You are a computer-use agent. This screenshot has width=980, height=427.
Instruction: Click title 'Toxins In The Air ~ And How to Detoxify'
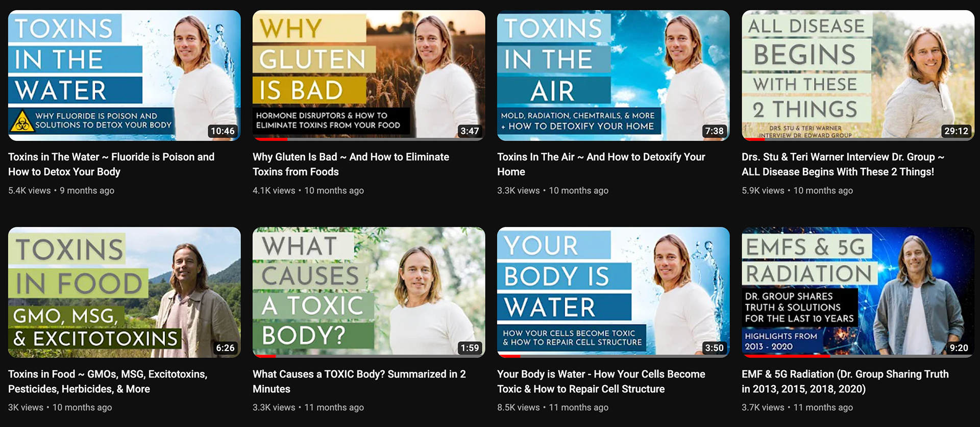601,164
